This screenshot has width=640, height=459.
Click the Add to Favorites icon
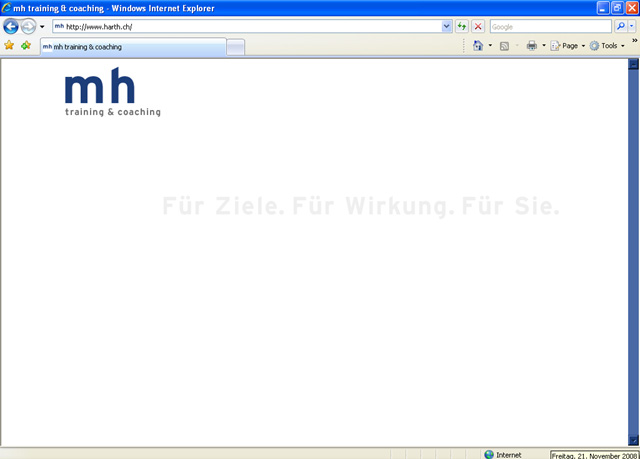(26, 46)
